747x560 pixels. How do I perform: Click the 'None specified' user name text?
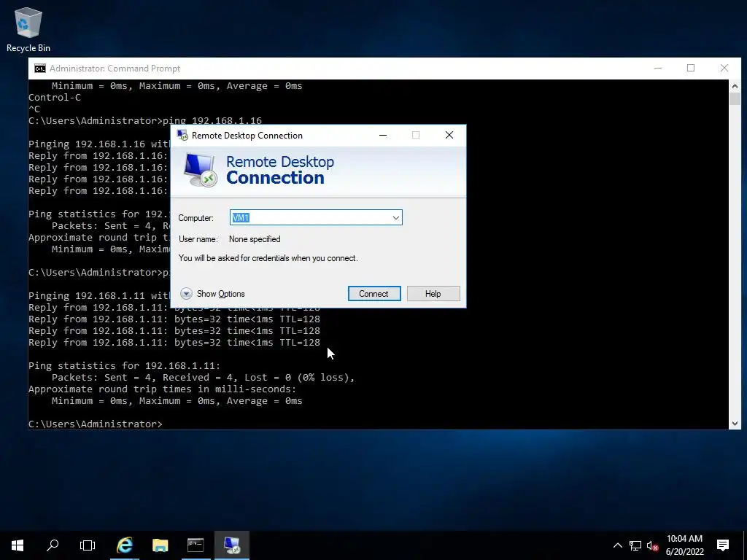[x=255, y=239]
